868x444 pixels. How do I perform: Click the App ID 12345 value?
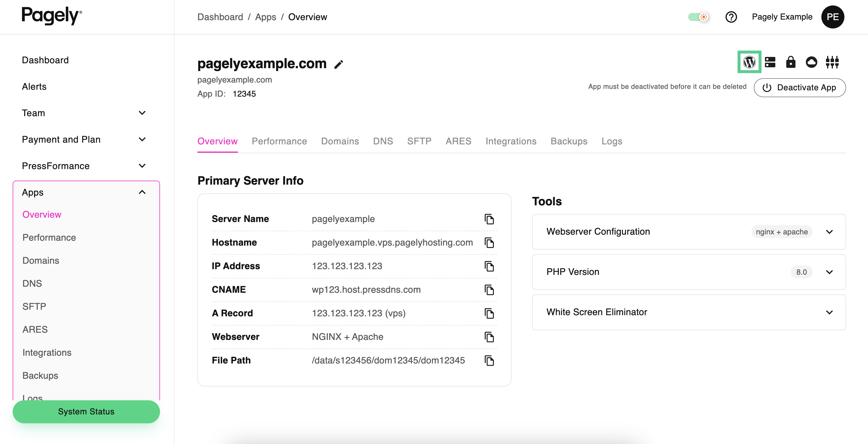(244, 94)
